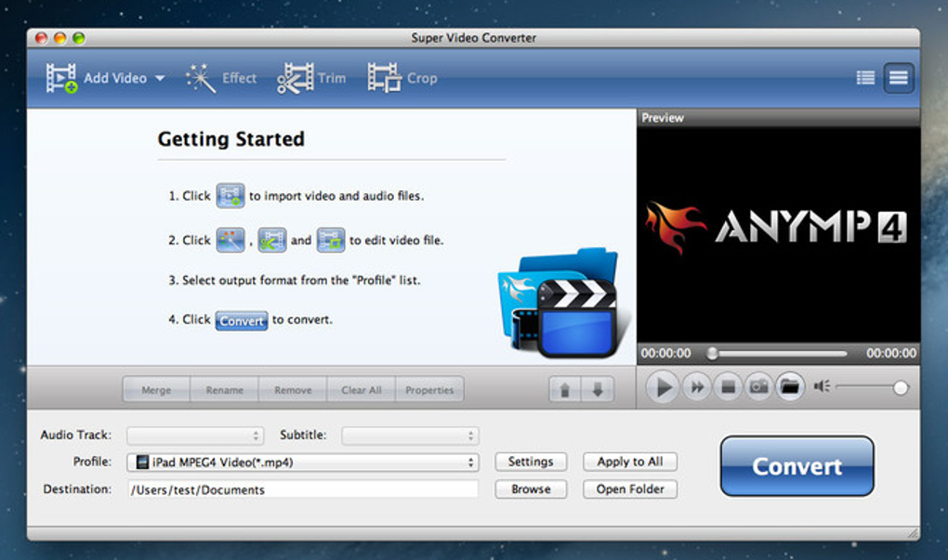
Task: Minimize the window with the yellow button
Action: 59,38
